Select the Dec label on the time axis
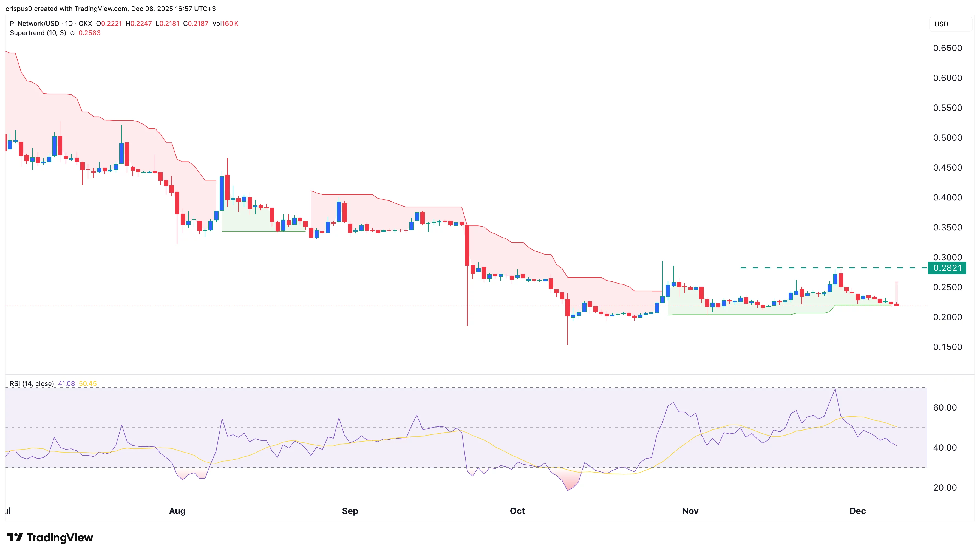 click(x=858, y=511)
